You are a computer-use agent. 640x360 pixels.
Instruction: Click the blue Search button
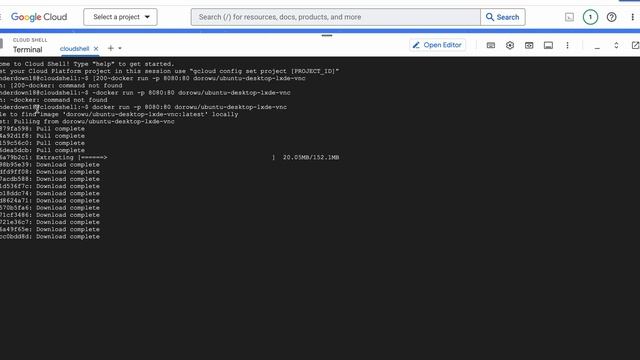[503, 17]
